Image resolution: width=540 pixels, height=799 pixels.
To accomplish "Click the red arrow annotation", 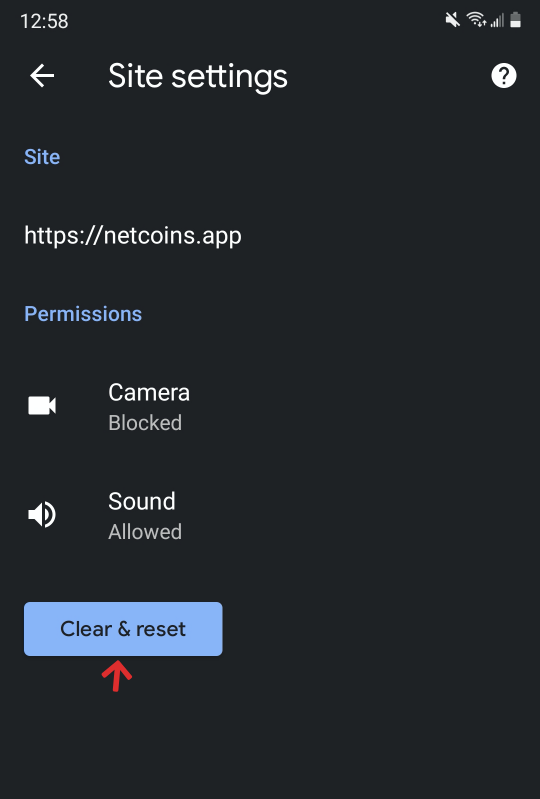I will [x=117, y=676].
